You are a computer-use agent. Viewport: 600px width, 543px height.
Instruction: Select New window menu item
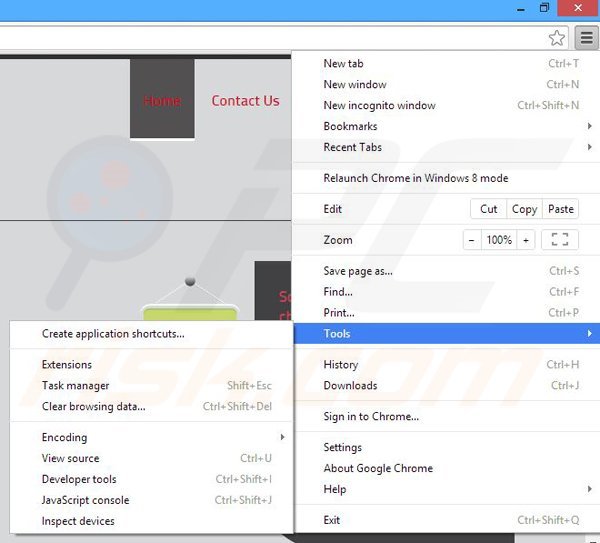coord(447,84)
